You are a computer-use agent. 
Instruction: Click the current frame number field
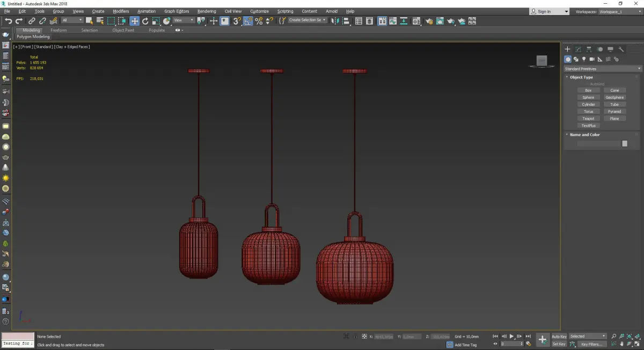[511, 344]
